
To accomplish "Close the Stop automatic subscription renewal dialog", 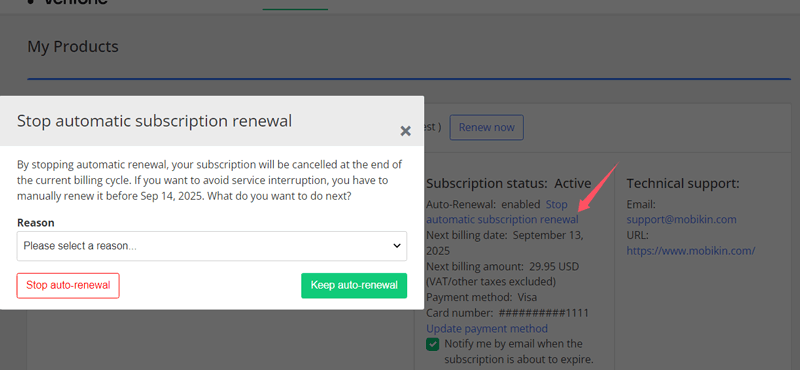I will [x=406, y=131].
